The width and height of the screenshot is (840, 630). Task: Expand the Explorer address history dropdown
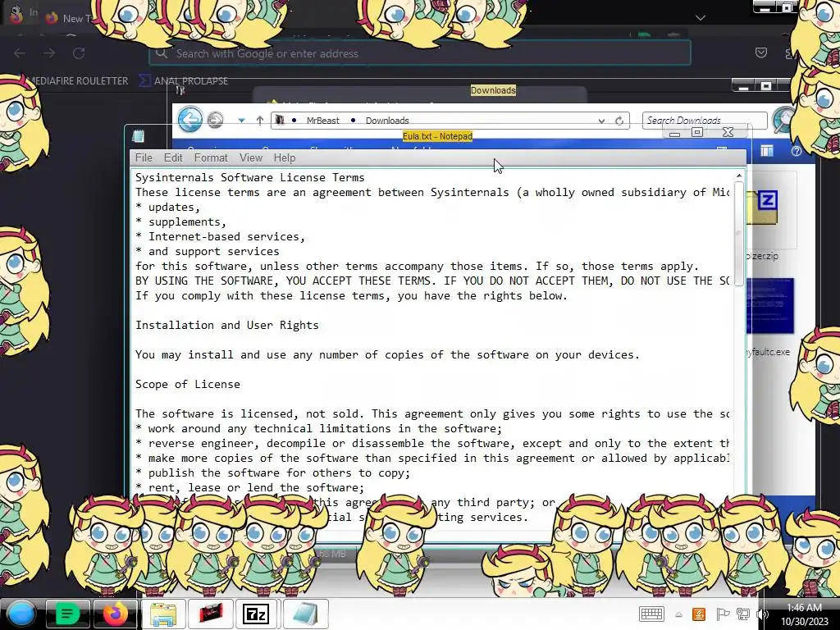(601, 121)
